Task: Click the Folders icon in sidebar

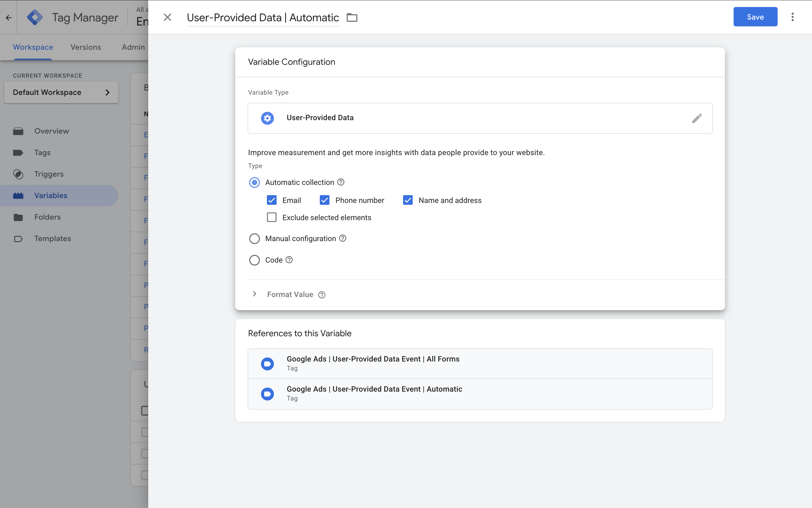Action: click(18, 217)
